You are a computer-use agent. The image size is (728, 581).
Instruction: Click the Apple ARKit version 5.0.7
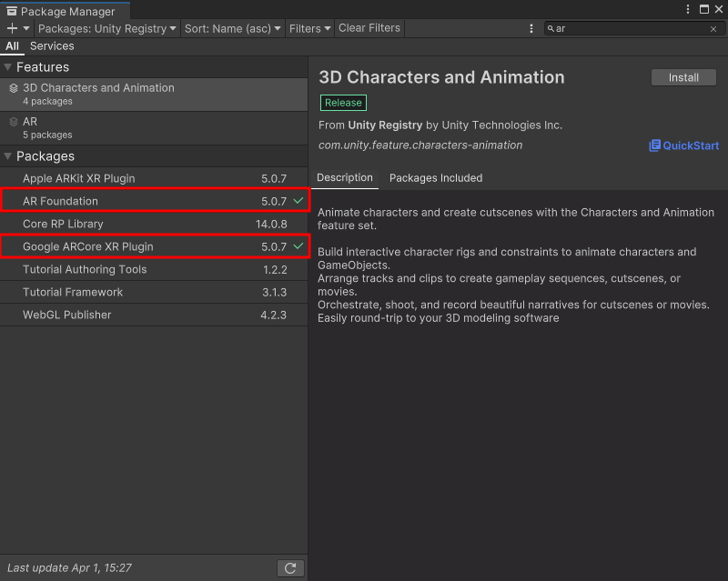coord(274,178)
